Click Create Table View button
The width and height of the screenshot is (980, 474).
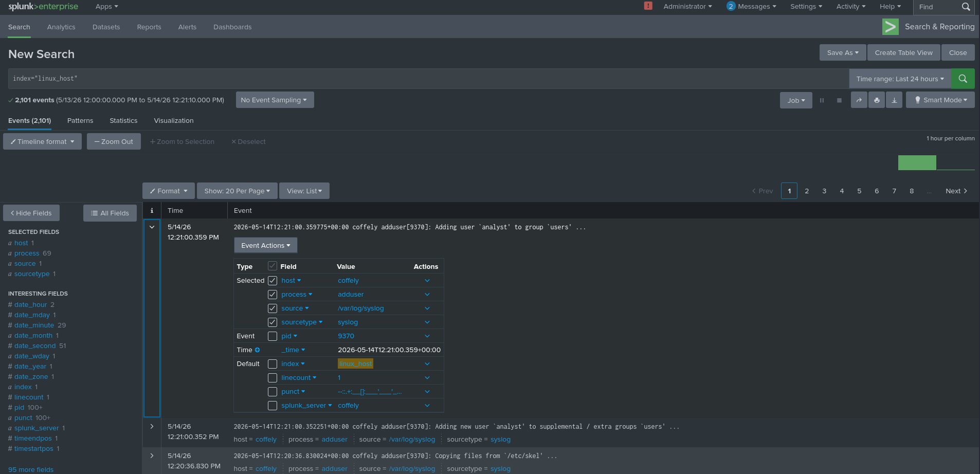click(x=903, y=52)
